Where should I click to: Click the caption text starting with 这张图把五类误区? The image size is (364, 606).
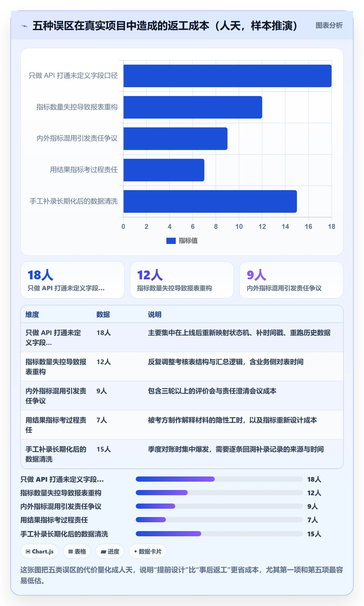182,575
